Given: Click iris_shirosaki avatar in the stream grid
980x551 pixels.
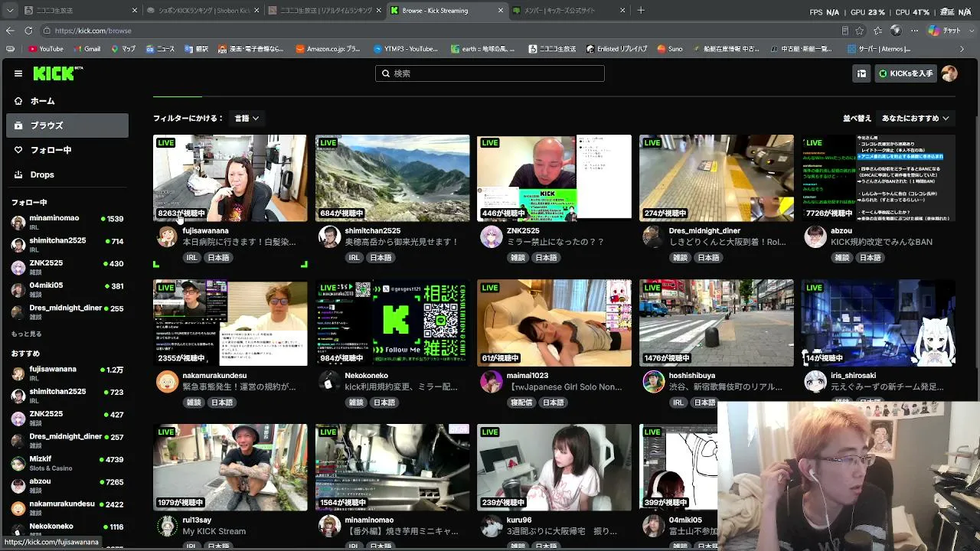Looking at the screenshot, I should point(815,381).
